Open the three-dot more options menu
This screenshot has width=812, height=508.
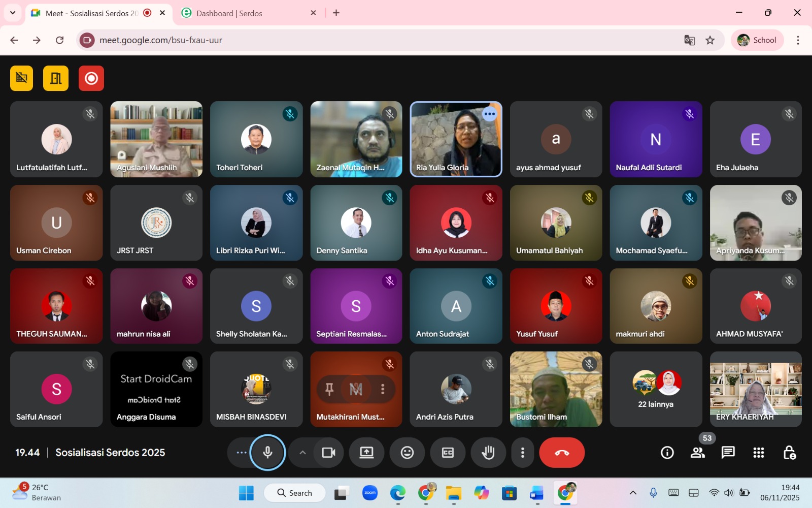pyautogui.click(x=522, y=452)
